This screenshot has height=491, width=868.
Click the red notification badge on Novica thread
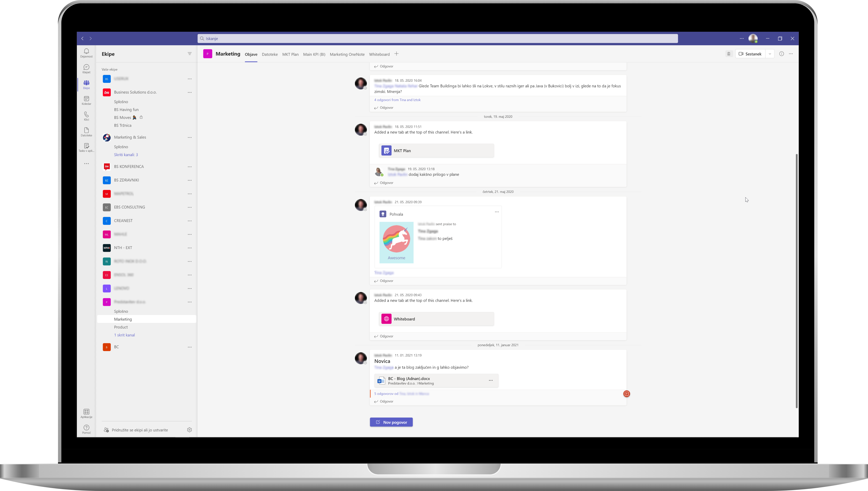[627, 394]
